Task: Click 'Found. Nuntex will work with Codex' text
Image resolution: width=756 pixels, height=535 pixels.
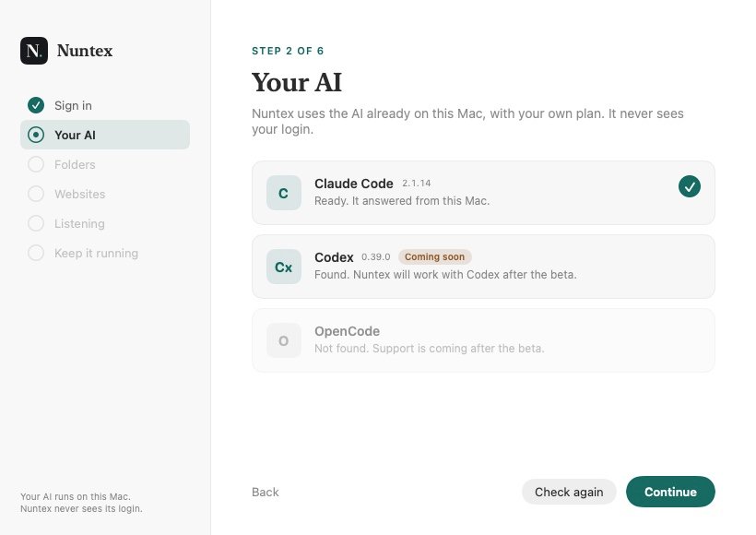Action: point(445,275)
